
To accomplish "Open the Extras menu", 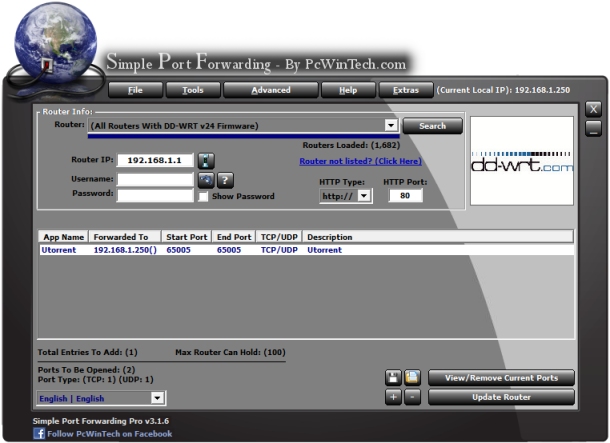I will tap(406, 90).
